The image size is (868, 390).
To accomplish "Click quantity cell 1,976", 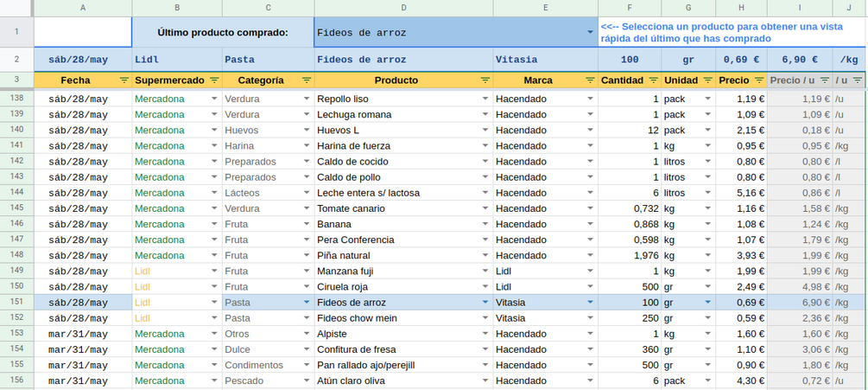I will click(630, 255).
